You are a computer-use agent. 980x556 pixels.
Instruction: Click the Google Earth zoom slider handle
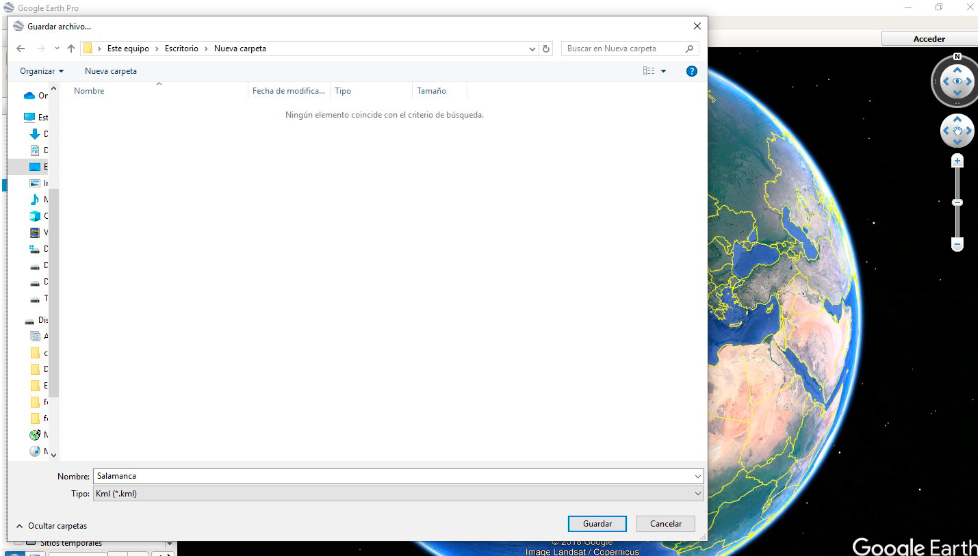click(957, 202)
